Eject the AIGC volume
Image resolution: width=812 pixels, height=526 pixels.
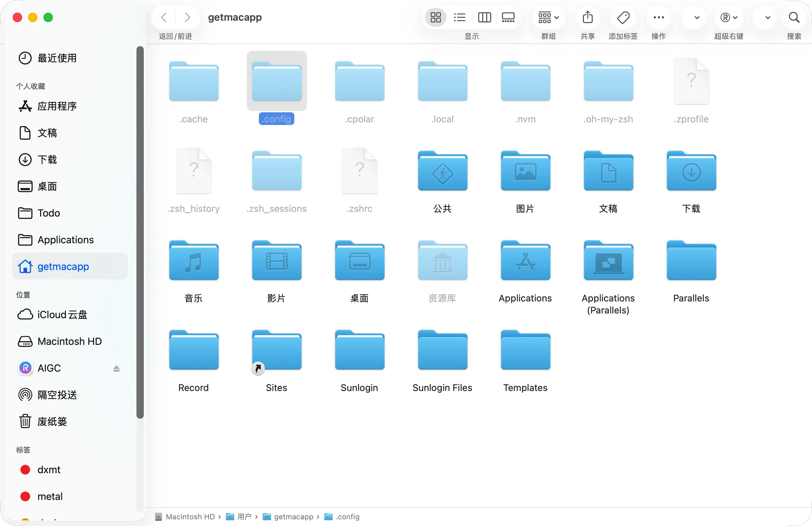[116, 369]
